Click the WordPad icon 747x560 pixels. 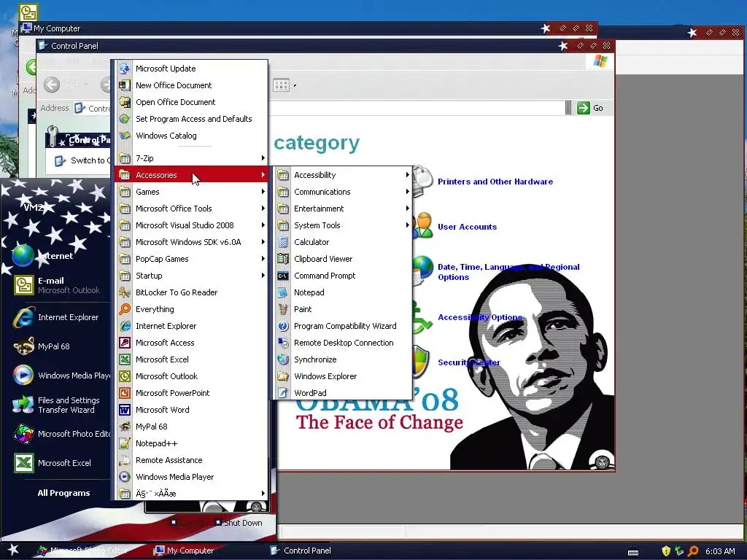[x=283, y=393]
